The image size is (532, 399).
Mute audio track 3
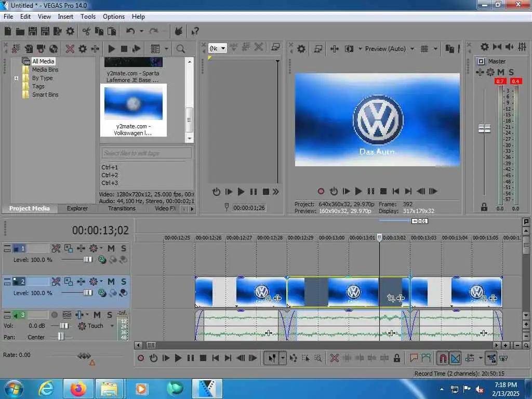tap(97, 315)
